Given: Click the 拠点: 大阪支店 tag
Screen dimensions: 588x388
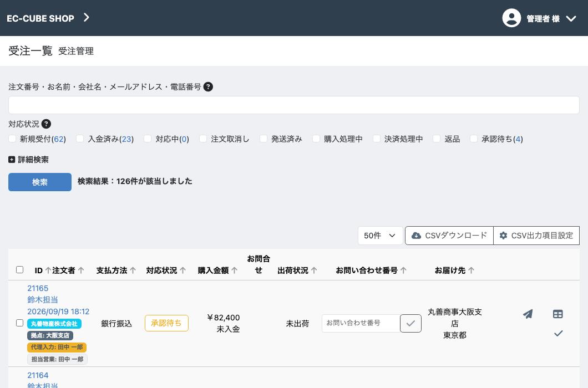Looking at the screenshot, I should tap(50, 335).
